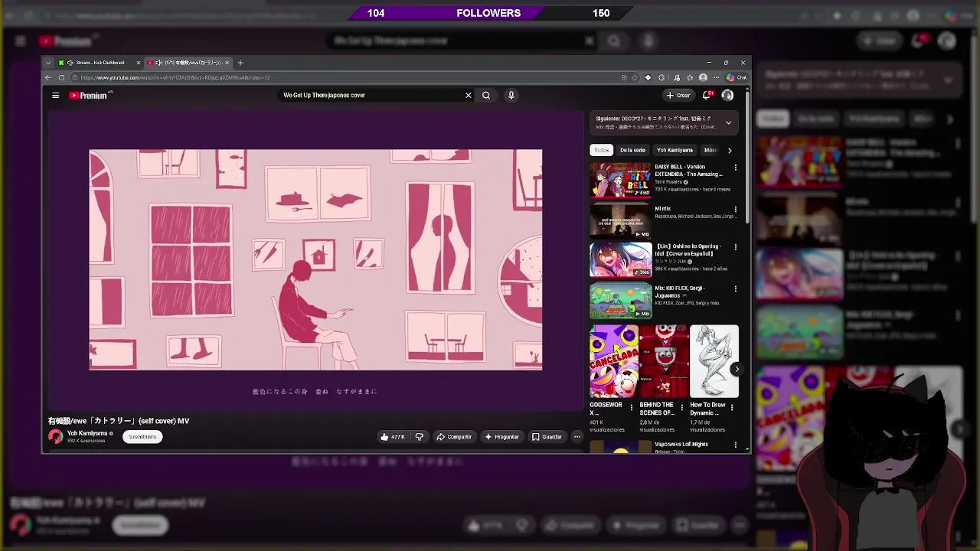Open options for Oshi no ko Opening video
This screenshot has width=980, height=551.
click(736, 247)
